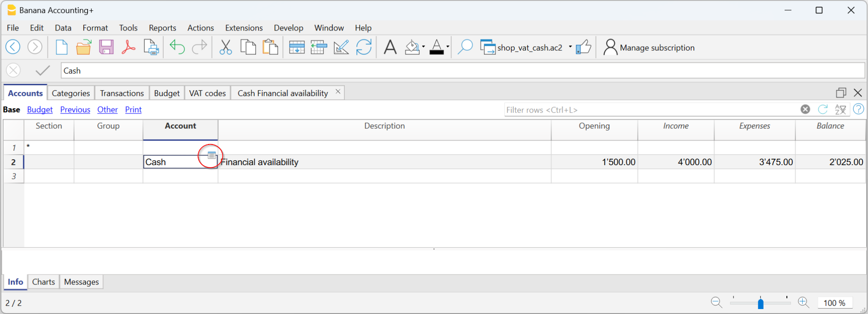Select the Print view link
Image resolution: width=868 pixels, height=314 pixels.
tap(133, 109)
